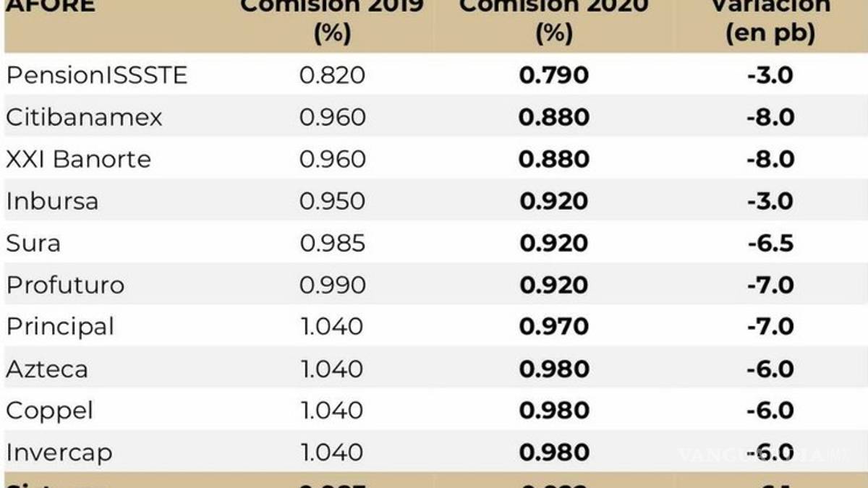Click the XXI Banorte row label
868x488 pixels.
79,159
